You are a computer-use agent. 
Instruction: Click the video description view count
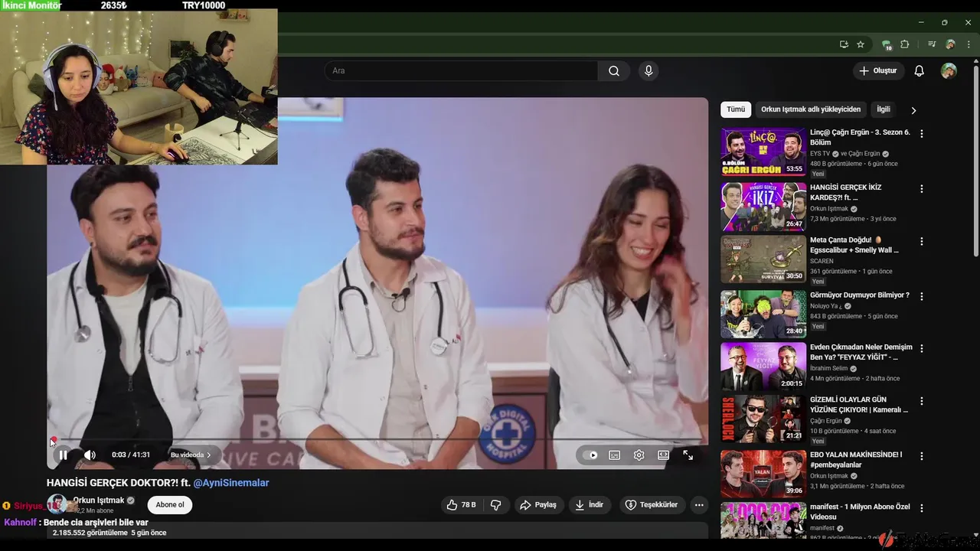tap(90, 533)
